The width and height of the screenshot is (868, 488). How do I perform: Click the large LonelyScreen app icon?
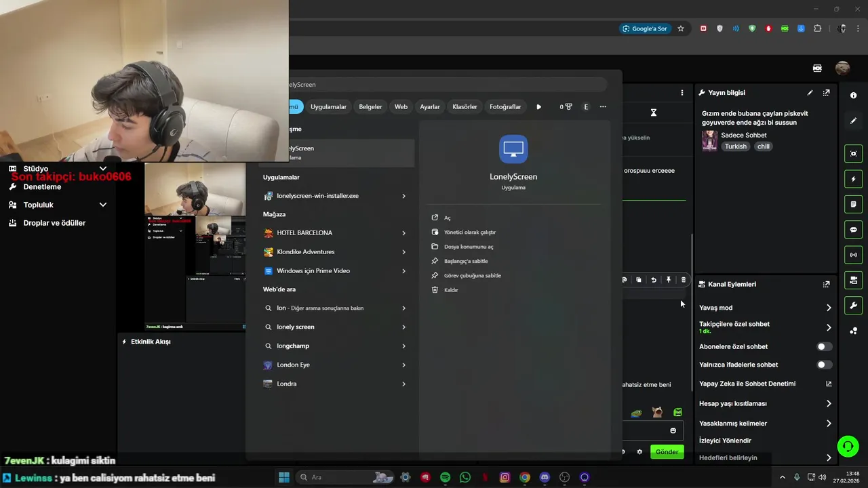513,149
